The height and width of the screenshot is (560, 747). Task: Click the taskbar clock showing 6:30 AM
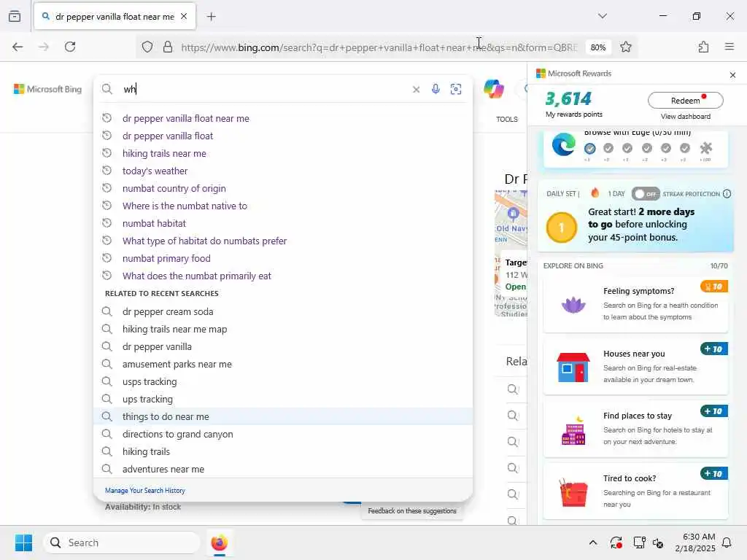click(x=695, y=542)
